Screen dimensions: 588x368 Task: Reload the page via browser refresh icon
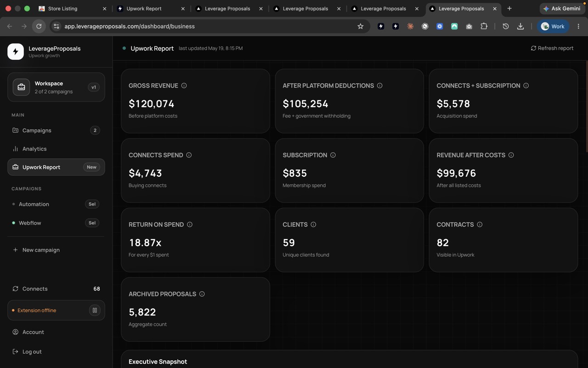[x=39, y=26]
